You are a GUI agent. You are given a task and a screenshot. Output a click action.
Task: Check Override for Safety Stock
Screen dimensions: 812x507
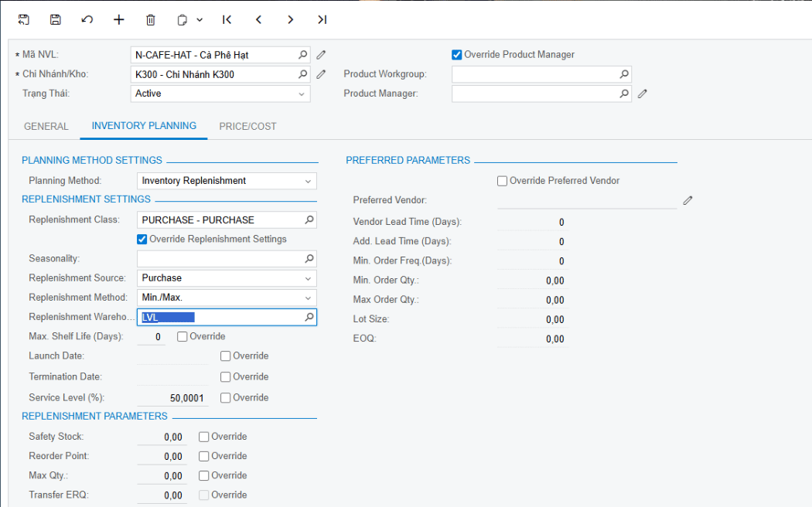204,437
